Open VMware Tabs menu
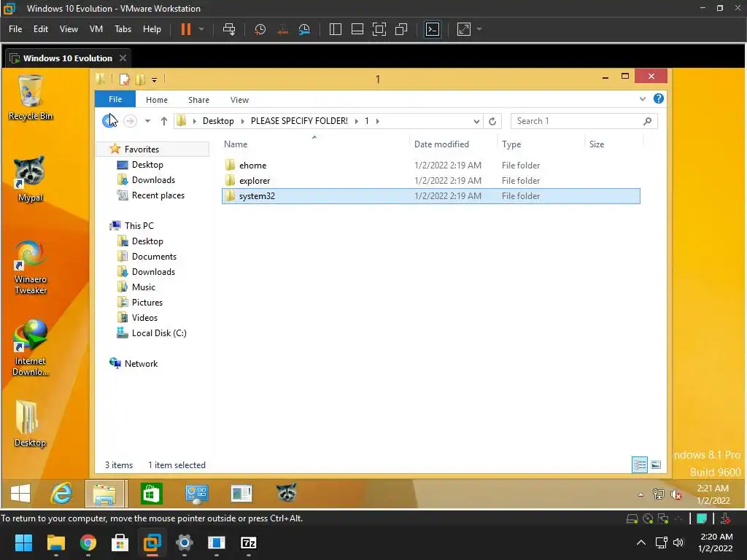 [123, 29]
